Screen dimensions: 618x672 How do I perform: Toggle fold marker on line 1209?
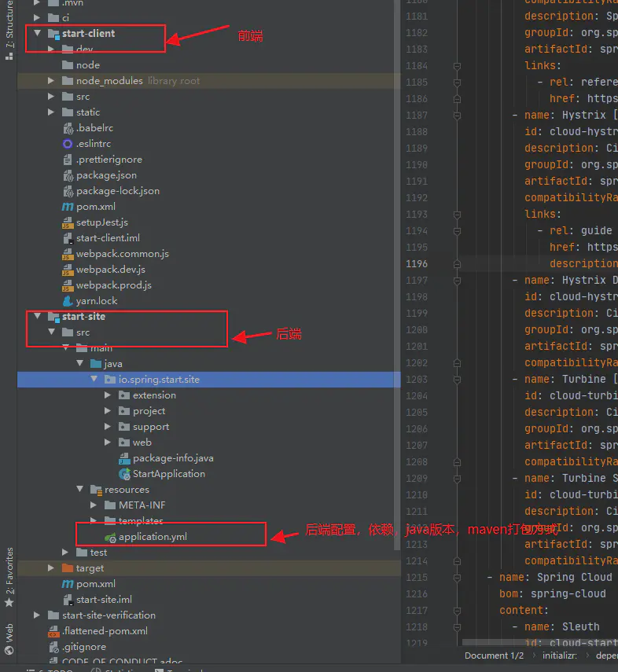pos(457,479)
